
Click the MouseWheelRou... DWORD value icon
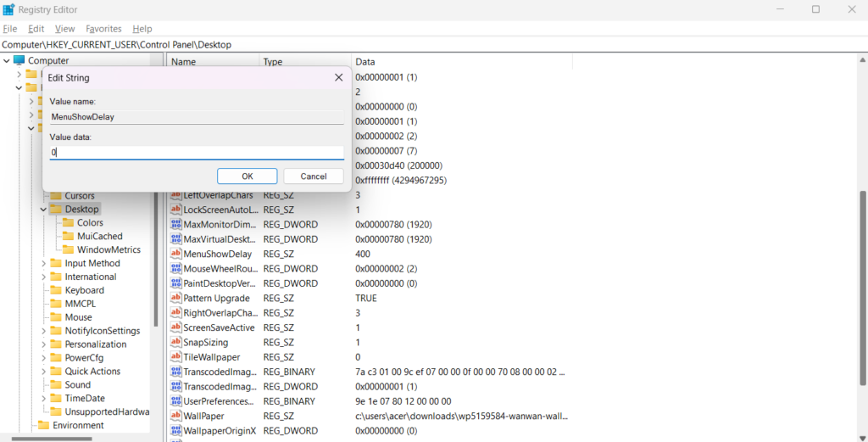(176, 269)
